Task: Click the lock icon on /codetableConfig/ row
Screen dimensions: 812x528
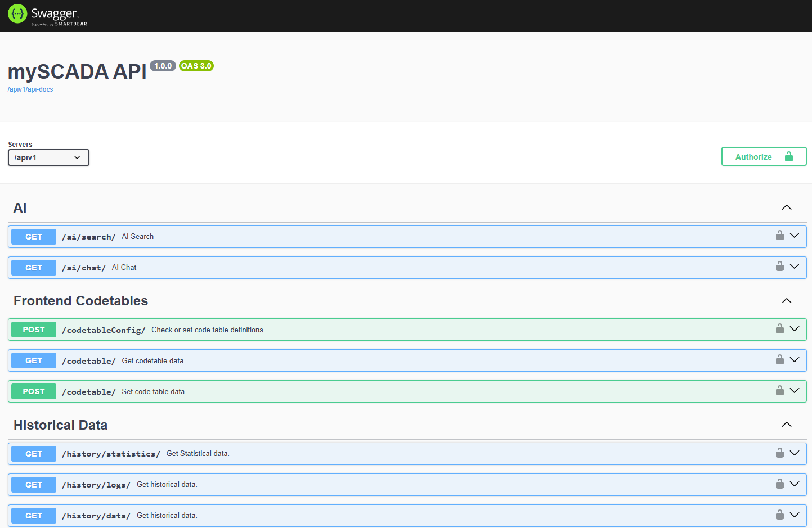Action: [x=779, y=329]
